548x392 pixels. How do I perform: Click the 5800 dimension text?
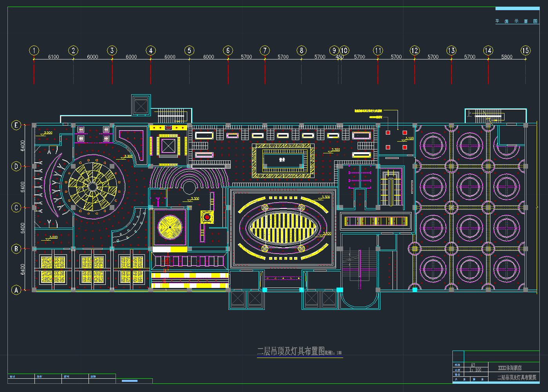click(506, 57)
